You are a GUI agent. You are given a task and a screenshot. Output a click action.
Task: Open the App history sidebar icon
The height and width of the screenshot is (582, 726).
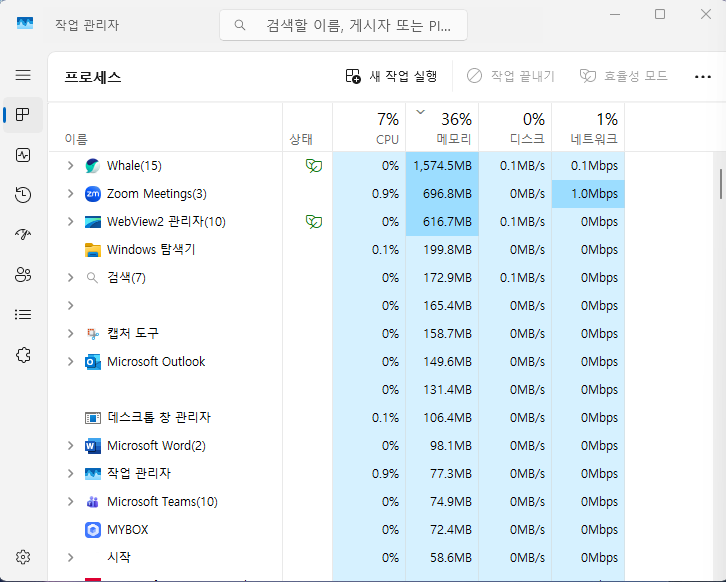(23, 194)
